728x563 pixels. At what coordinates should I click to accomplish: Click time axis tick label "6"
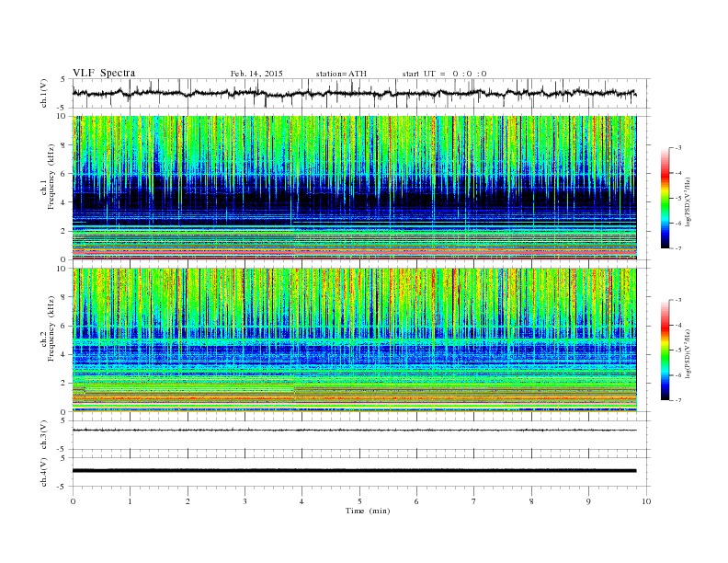[416, 501]
